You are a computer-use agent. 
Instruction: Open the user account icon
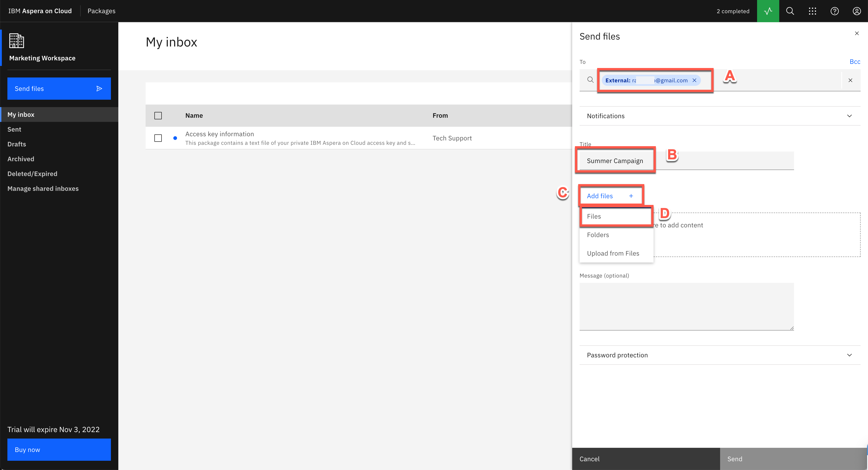[x=856, y=11]
